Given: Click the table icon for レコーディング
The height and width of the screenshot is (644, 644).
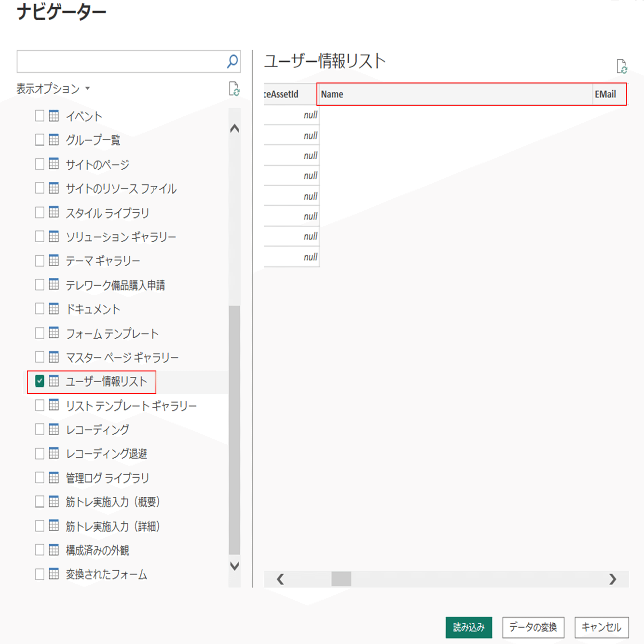Looking at the screenshot, I should (54, 429).
